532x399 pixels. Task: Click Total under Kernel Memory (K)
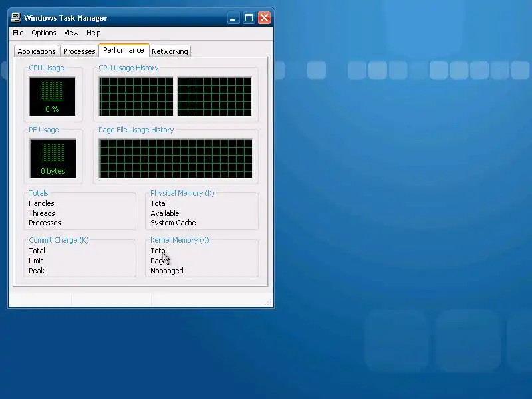coord(158,251)
